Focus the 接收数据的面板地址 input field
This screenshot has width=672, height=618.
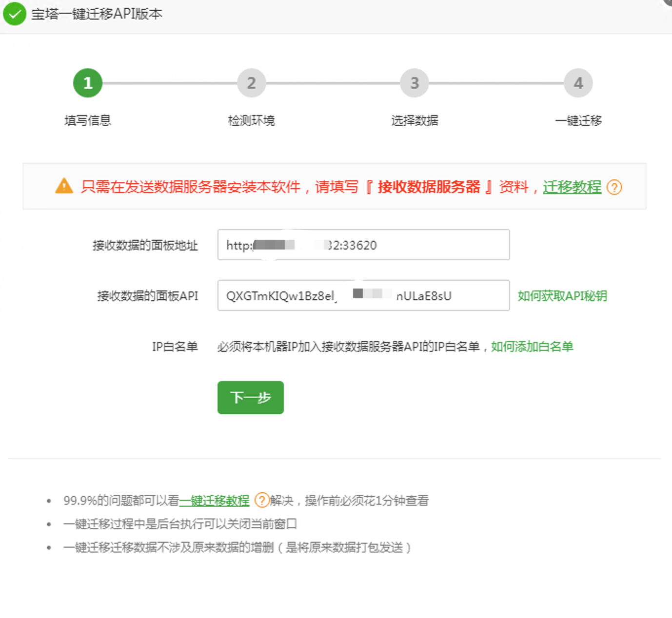coord(364,245)
